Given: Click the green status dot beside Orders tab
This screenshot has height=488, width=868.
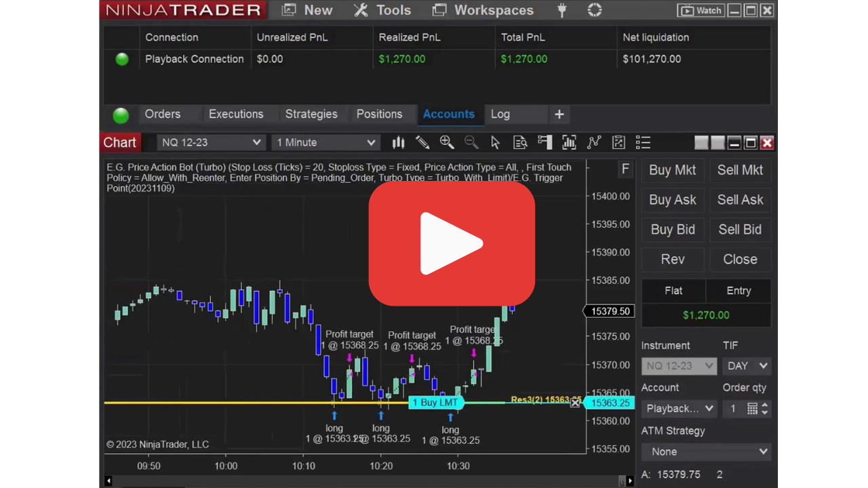Looking at the screenshot, I should 121,115.
